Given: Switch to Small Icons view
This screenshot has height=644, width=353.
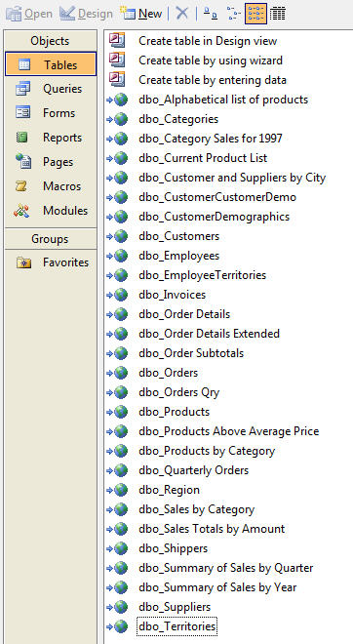Looking at the screenshot, I should [234, 14].
